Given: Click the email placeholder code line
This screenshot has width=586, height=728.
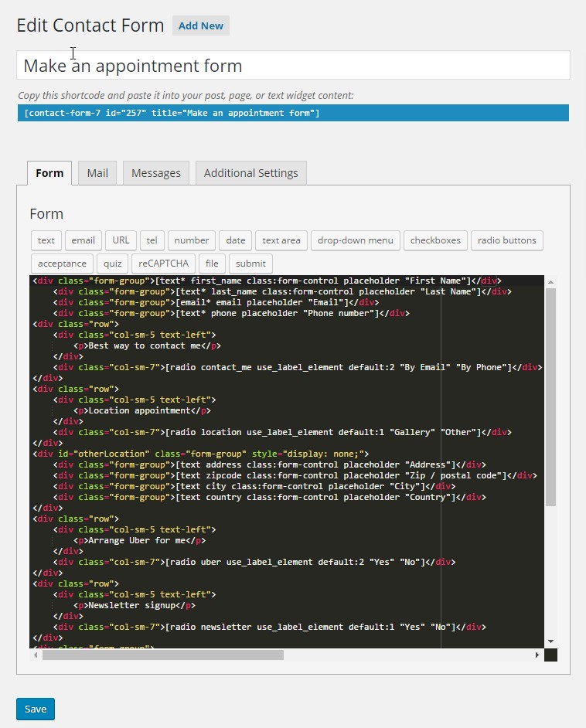Looking at the screenshot, I should pyautogui.click(x=216, y=302).
